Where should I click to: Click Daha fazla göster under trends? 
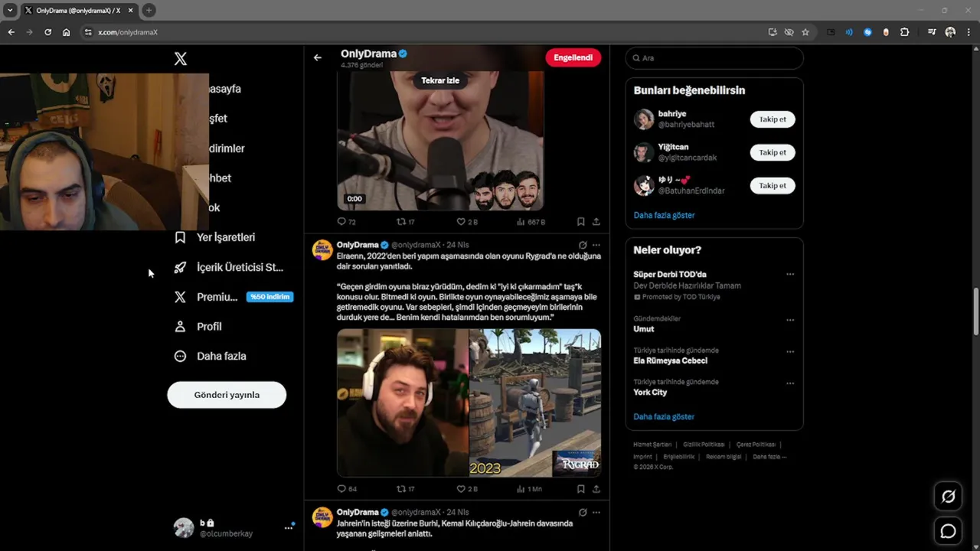[x=664, y=417]
